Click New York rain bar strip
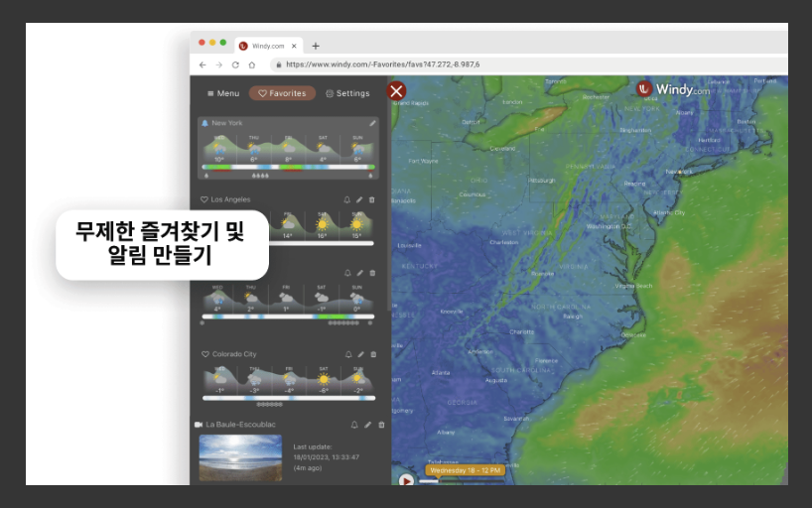Image resolution: width=812 pixels, height=508 pixels. tap(288, 168)
